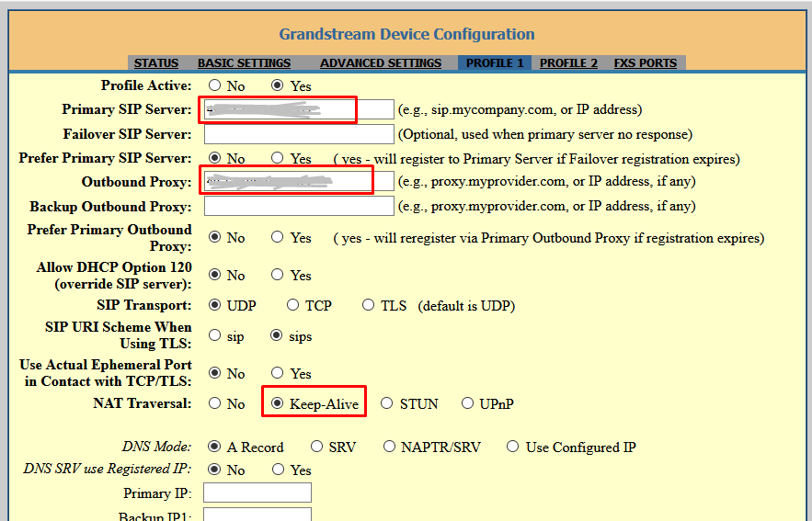The width and height of the screenshot is (812, 521).
Task: Choose sip as URI scheme for TLS
Action: [x=215, y=336]
